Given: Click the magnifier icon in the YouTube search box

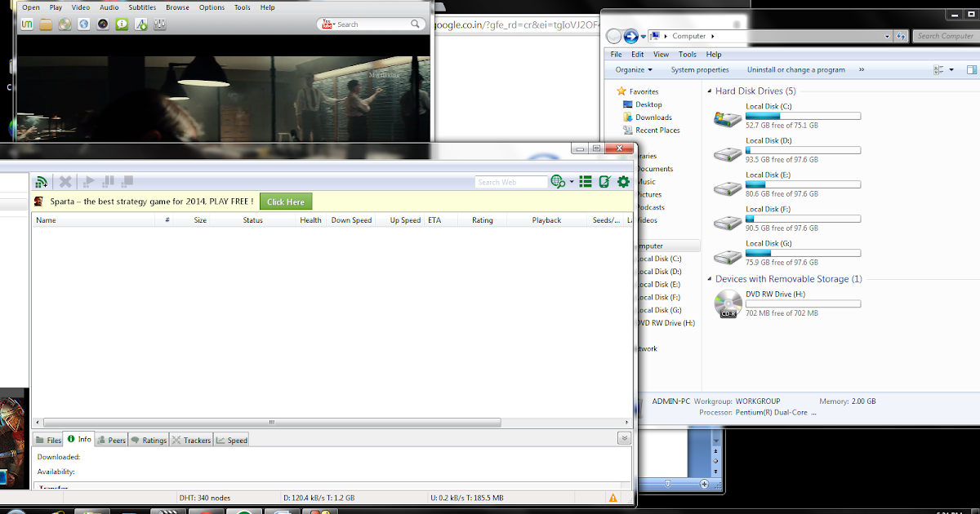Looking at the screenshot, I should click(416, 24).
